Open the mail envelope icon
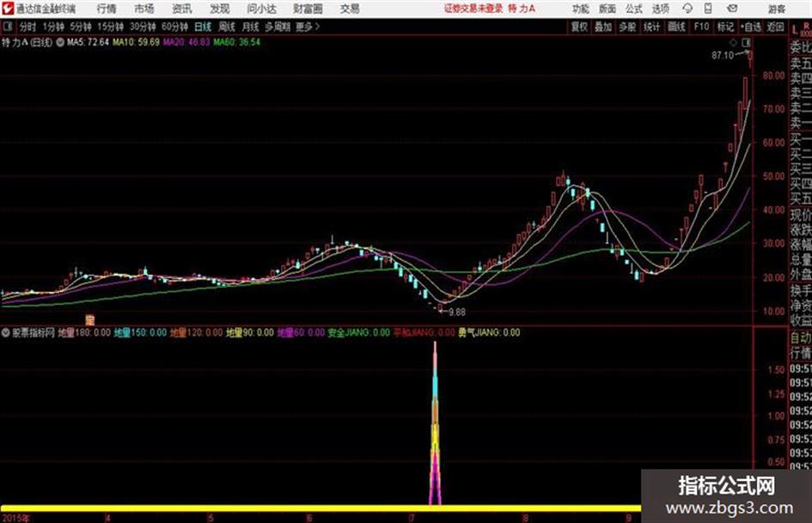The image size is (812, 523). (x=732, y=9)
